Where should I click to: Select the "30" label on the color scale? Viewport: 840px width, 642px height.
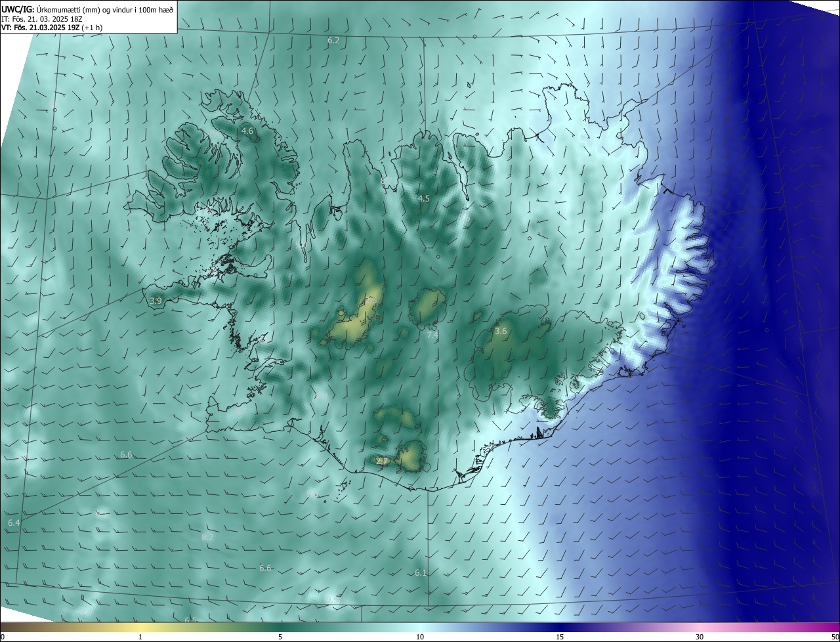700,637
